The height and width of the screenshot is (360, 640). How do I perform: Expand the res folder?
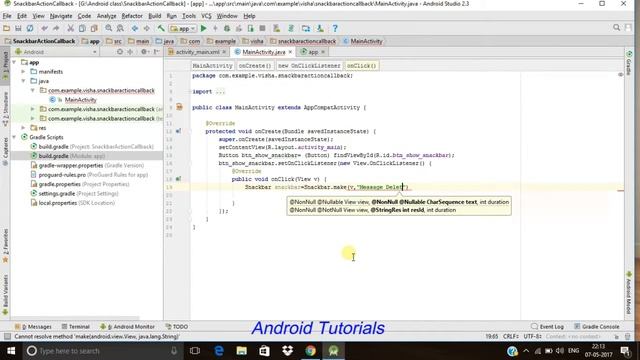pyautogui.click(x=23, y=128)
